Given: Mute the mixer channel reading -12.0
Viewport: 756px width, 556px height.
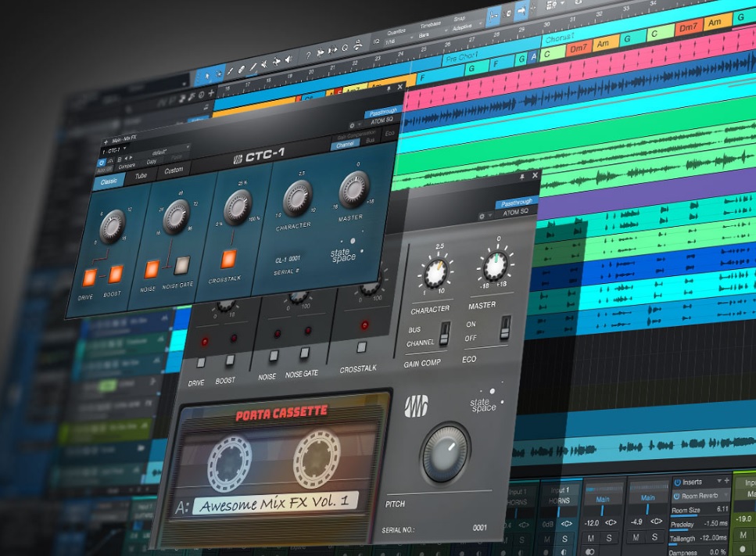Looking at the screenshot, I should tap(590, 539).
